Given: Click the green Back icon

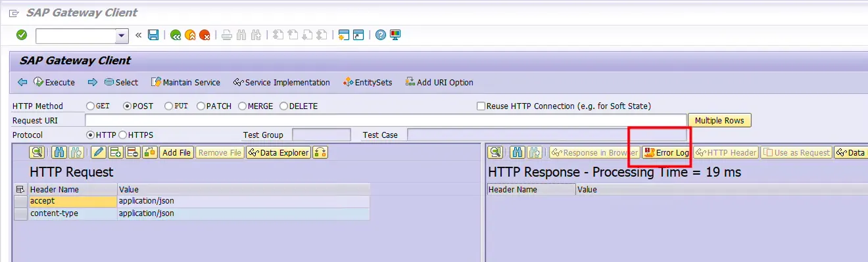Looking at the screenshot, I should tap(176, 35).
